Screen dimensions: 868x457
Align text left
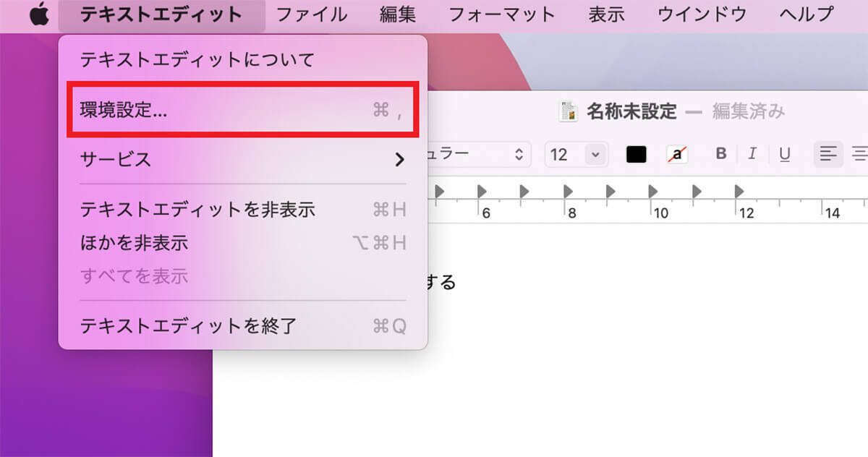click(x=828, y=154)
